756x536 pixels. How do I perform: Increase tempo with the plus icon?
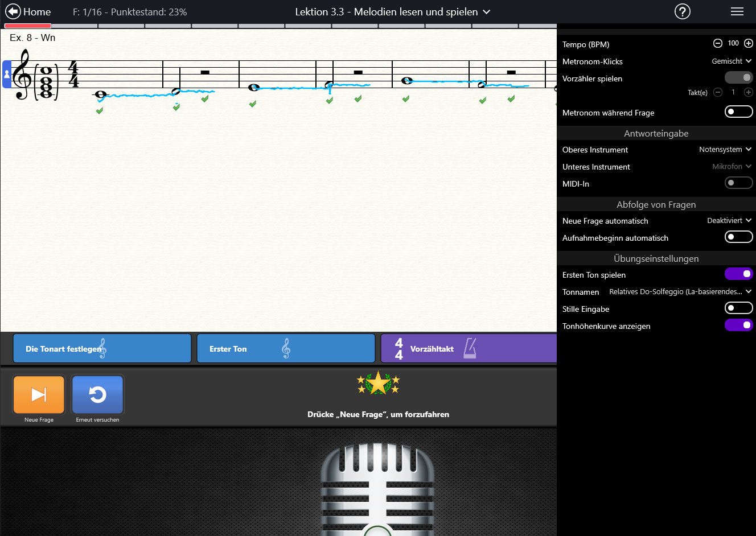coord(749,43)
